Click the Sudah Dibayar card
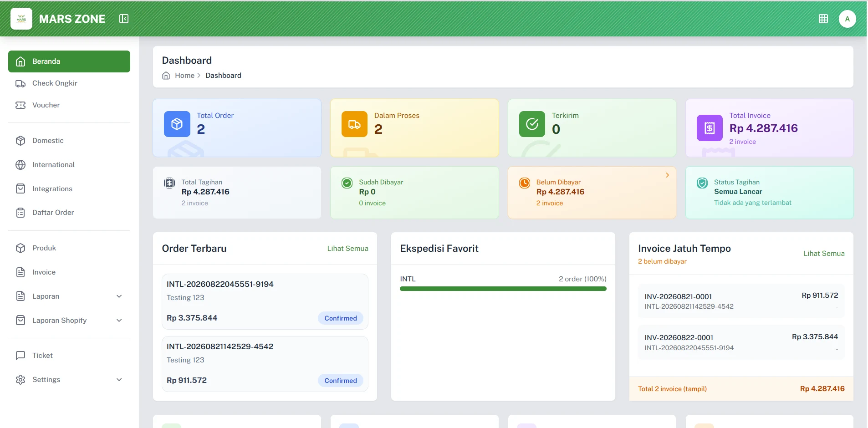Viewport: 868px width, 428px height. (414, 193)
